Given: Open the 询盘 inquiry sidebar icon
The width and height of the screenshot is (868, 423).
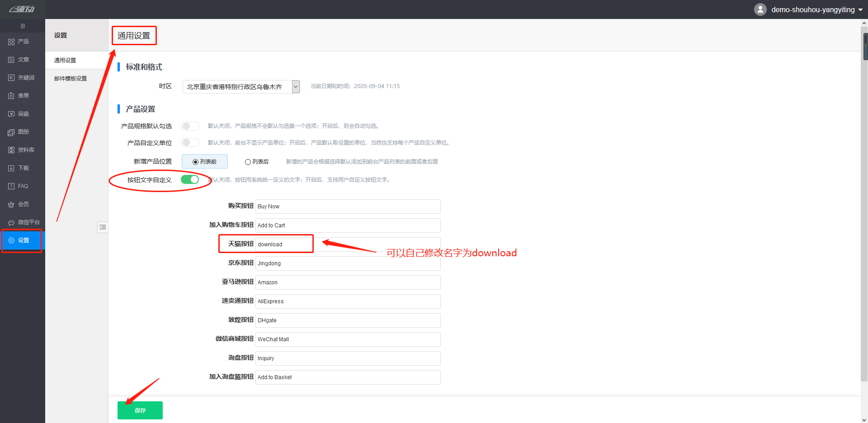Looking at the screenshot, I should tap(11, 114).
